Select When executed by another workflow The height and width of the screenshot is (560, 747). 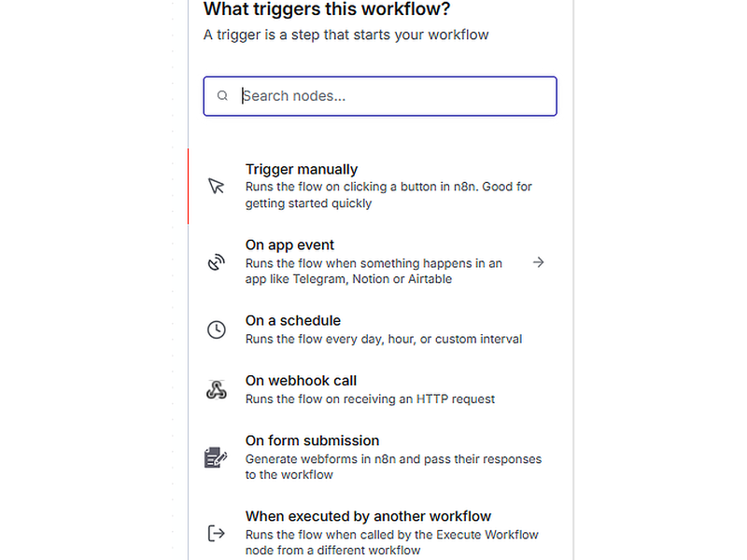tap(381, 533)
